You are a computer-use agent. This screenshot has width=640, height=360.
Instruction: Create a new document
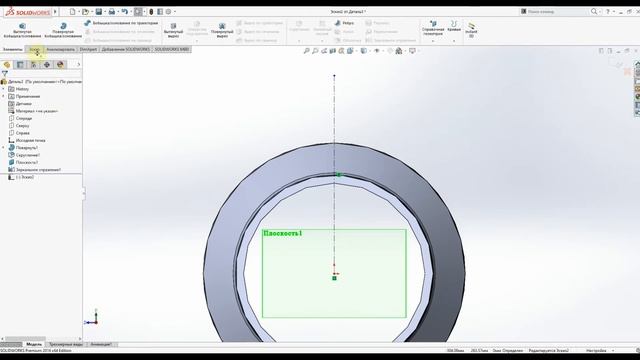72,12
